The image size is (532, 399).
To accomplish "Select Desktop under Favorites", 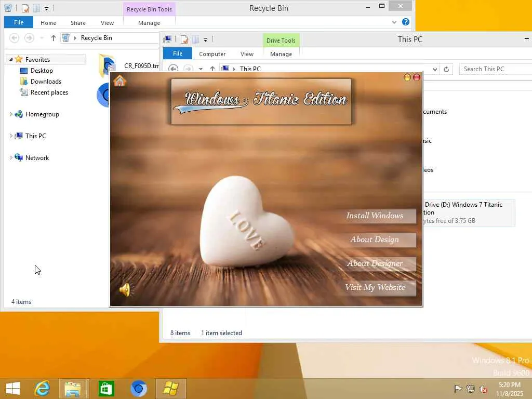I will pos(42,71).
